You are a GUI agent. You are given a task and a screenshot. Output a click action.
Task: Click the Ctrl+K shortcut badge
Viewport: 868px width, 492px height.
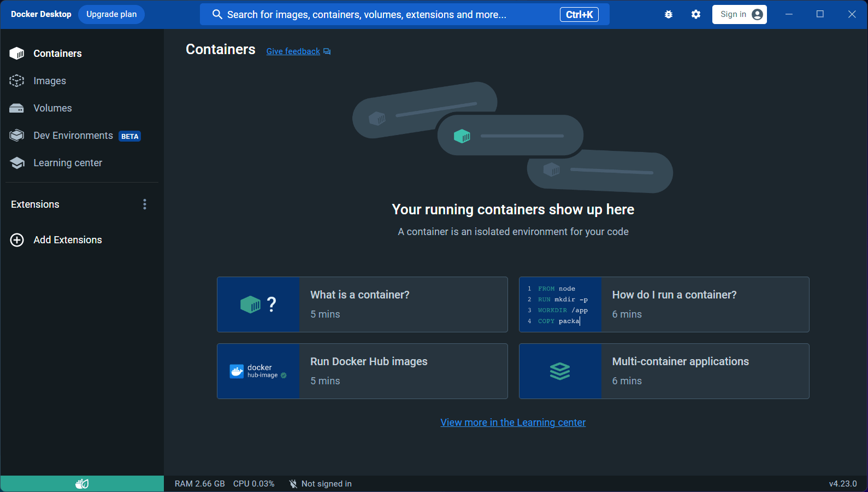tap(579, 15)
